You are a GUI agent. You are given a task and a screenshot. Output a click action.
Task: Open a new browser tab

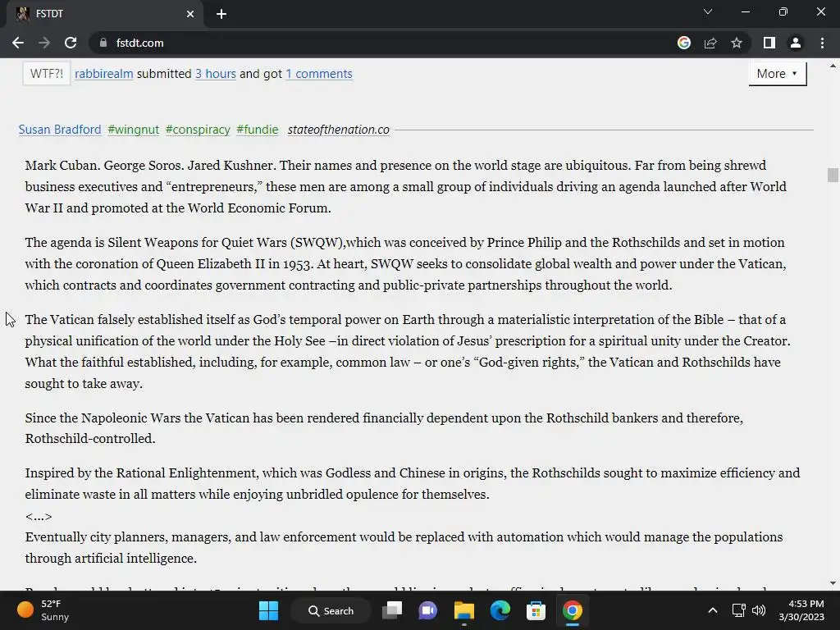pyautogui.click(x=221, y=14)
